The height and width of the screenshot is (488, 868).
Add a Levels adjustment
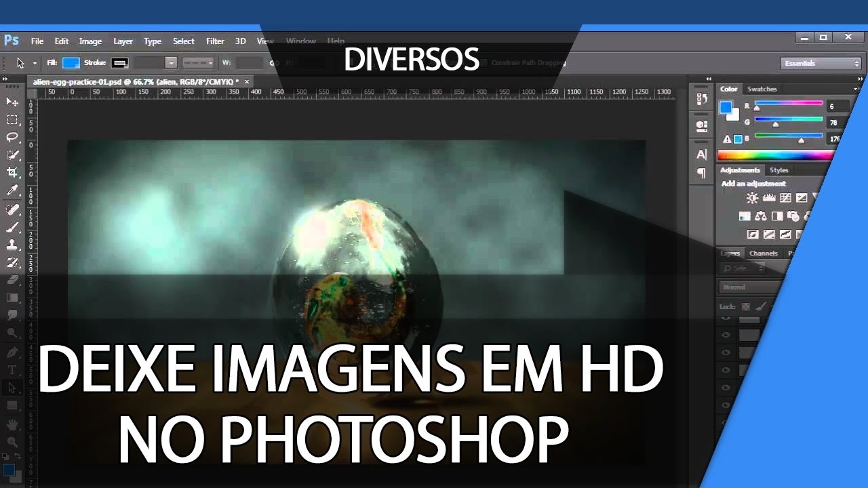(x=769, y=198)
